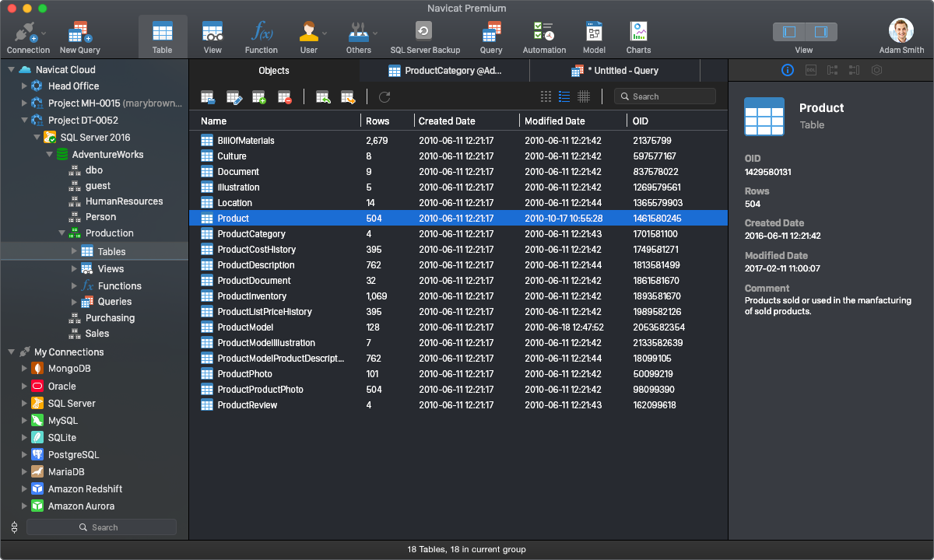Launch the Export Wizard icon
The height and width of the screenshot is (560, 934).
348,97
